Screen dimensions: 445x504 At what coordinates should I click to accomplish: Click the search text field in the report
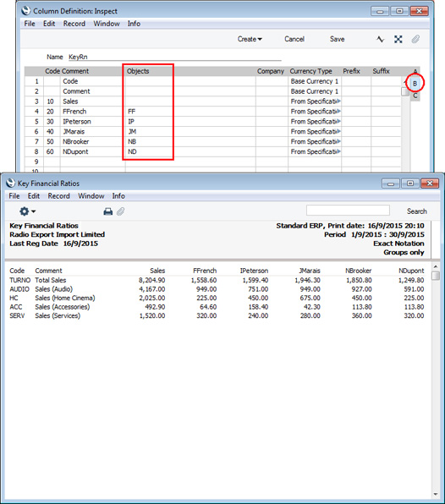point(348,211)
